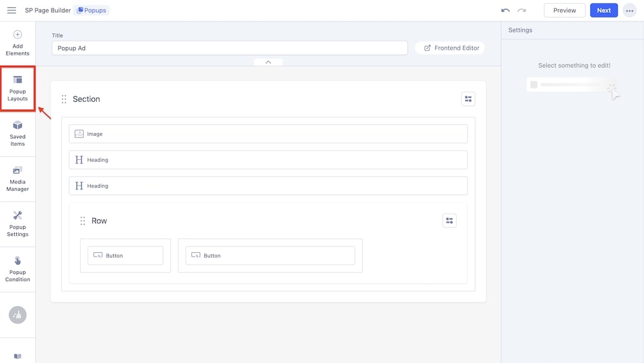Click the undo arrow icon

coord(506,10)
